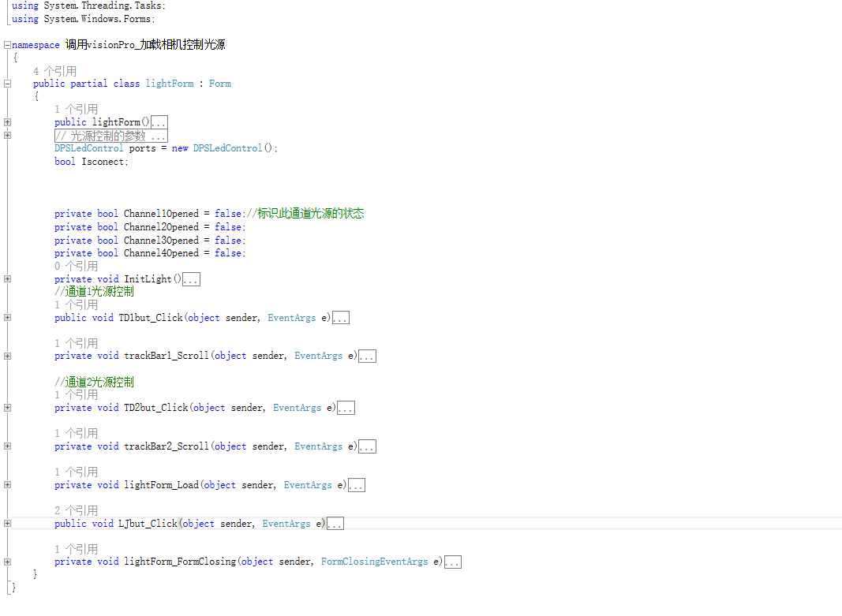Click the Isconect field name
The image size is (842, 616).
coord(104,162)
